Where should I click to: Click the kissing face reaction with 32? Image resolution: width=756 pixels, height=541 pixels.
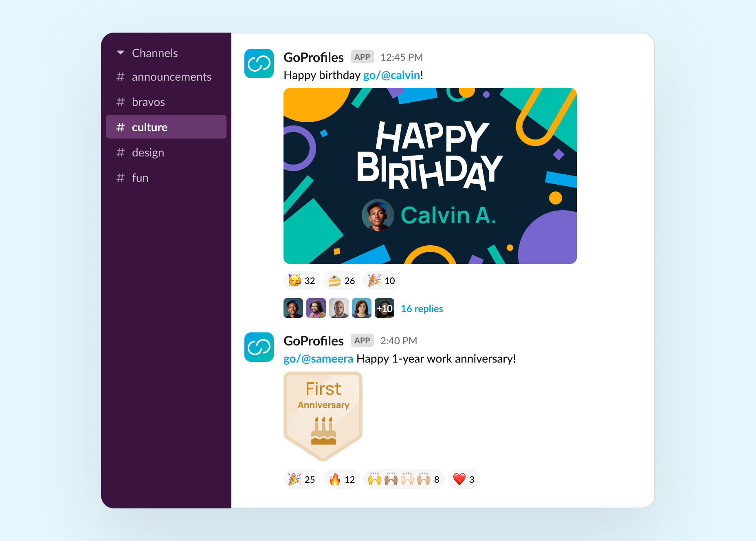302,280
